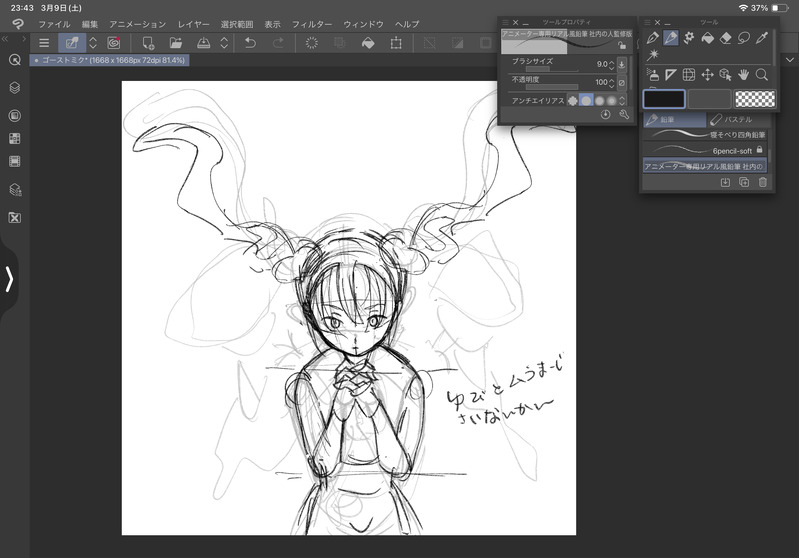This screenshot has width=799, height=558.
Task: Expand options arrows next to save icon
Action: tap(224, 43)
